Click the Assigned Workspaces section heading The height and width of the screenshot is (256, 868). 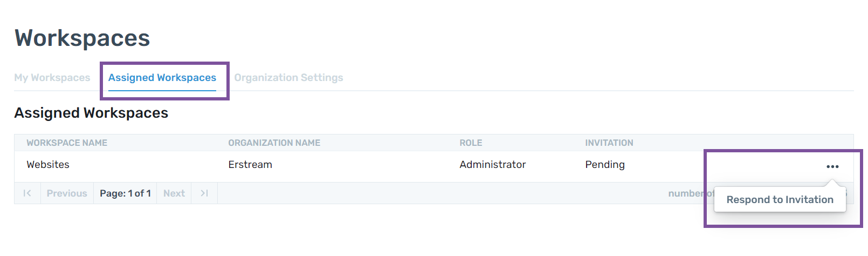(x=91, y=113)
